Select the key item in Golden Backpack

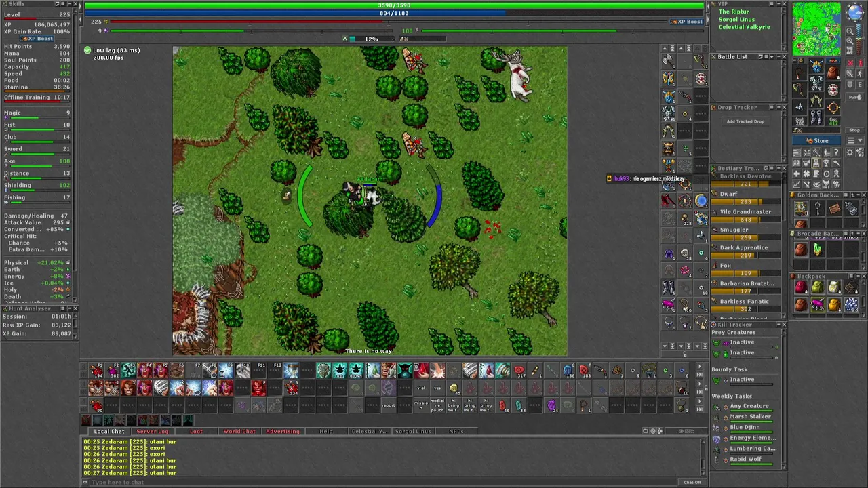click(x=818, y=208)
